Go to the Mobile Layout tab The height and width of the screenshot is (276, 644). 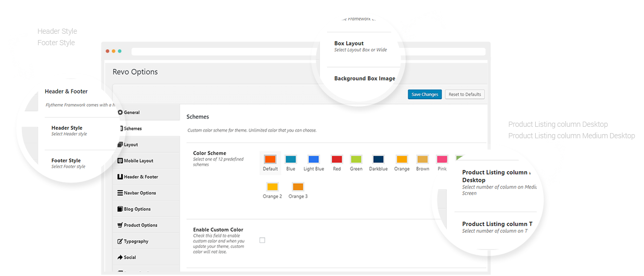point(146,161)
